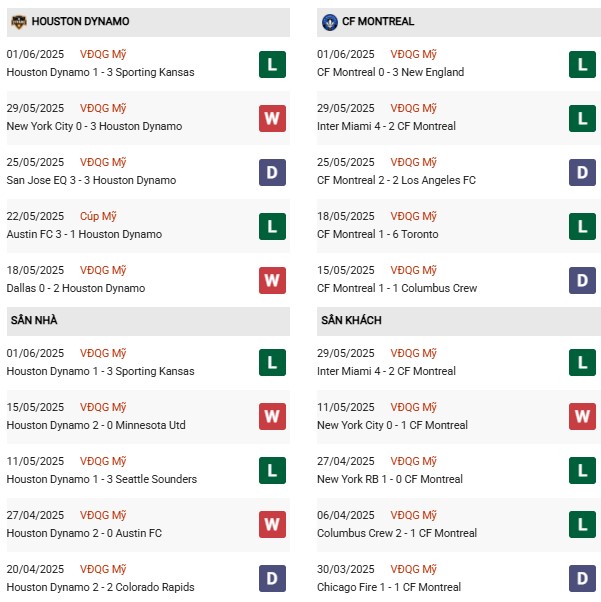Viewport: 601px width, 602px height.
Task: Open CF Montreal 0-3 New England result
Action: [391, 72]
